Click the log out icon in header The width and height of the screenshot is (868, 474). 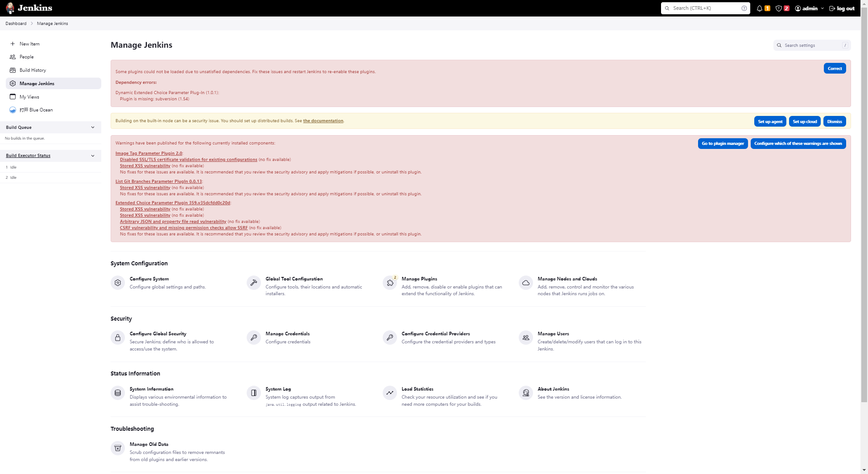point(832,8)
